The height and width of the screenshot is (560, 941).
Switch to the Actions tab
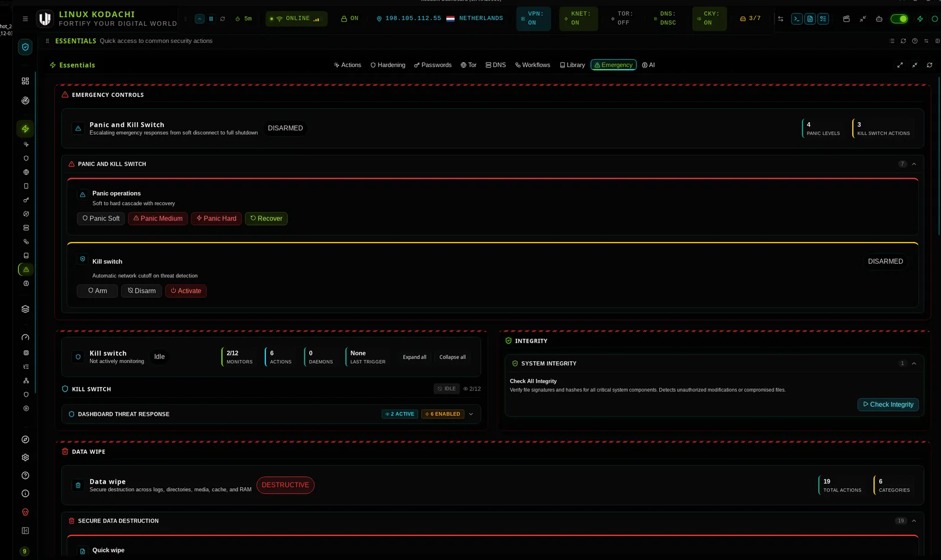pos(348,65)
